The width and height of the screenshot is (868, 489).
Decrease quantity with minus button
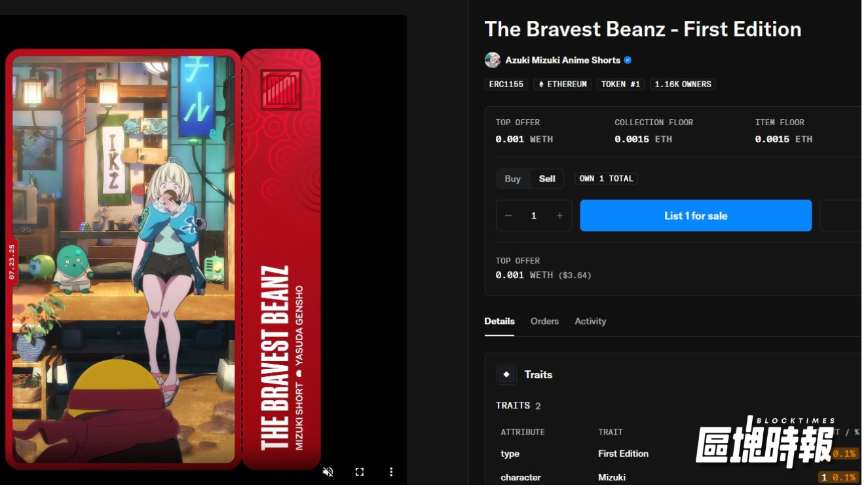click(x=508, y=216)
